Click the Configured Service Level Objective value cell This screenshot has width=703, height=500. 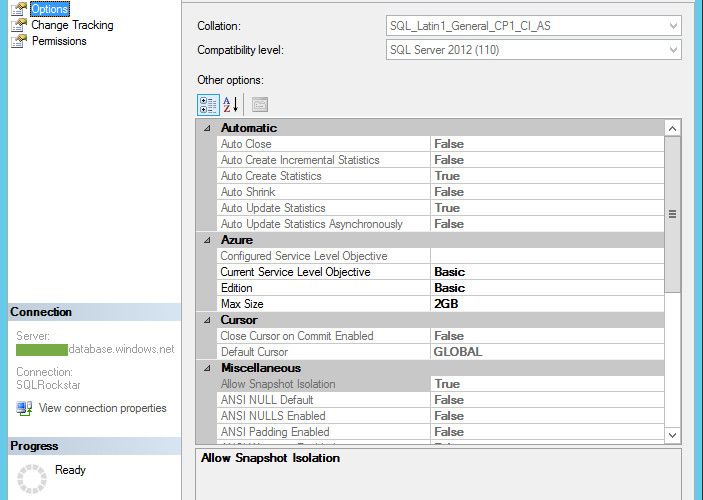coord(547,256)
